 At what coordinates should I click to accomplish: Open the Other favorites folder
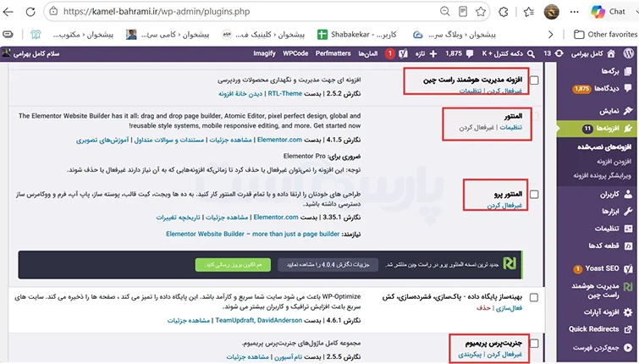tap(605, 35)
